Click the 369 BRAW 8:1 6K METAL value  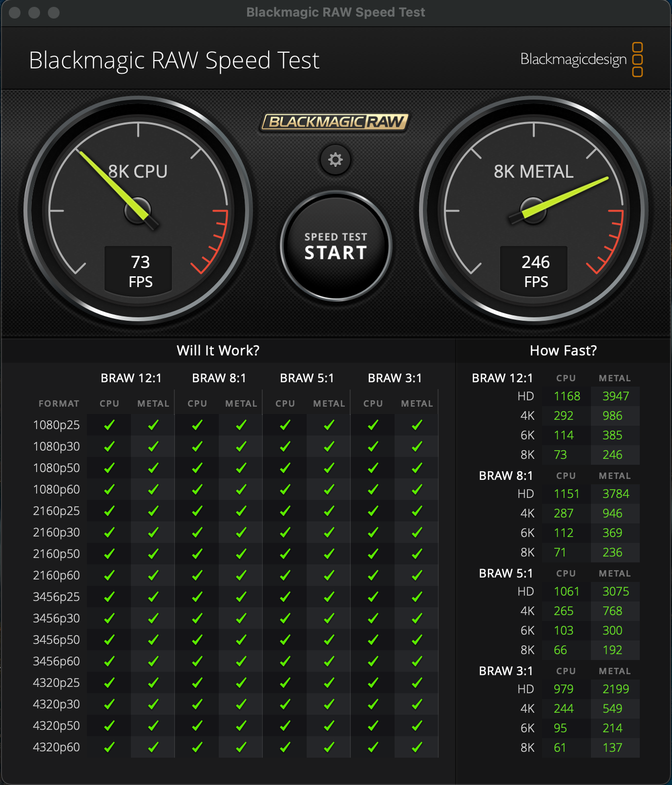612,533
